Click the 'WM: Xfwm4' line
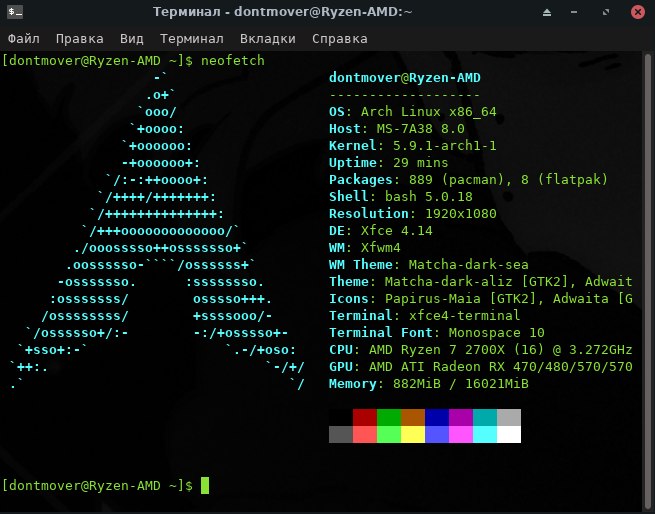The width and height of the screenshot is (655, 514). coord(365,248)
